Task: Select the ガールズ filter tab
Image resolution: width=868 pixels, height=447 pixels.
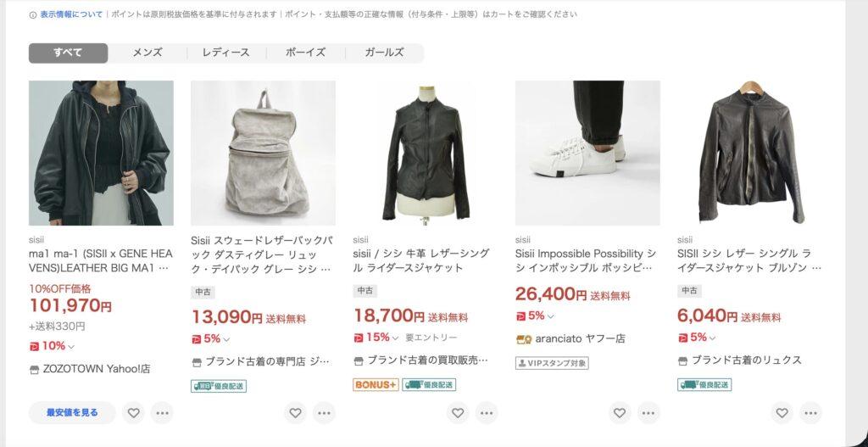Action: (x=384, y=53)
